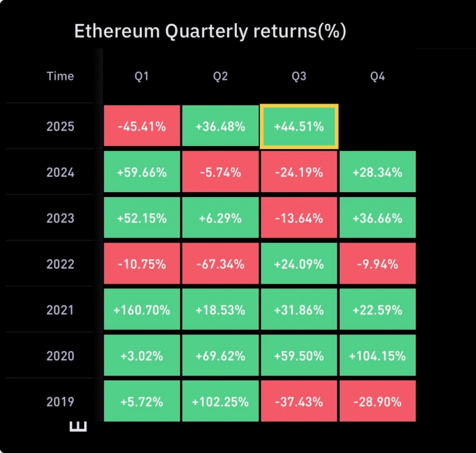Click the highlighted 2025 Q3 +44.51% cell
476x453 pixels.
[299, 126]
